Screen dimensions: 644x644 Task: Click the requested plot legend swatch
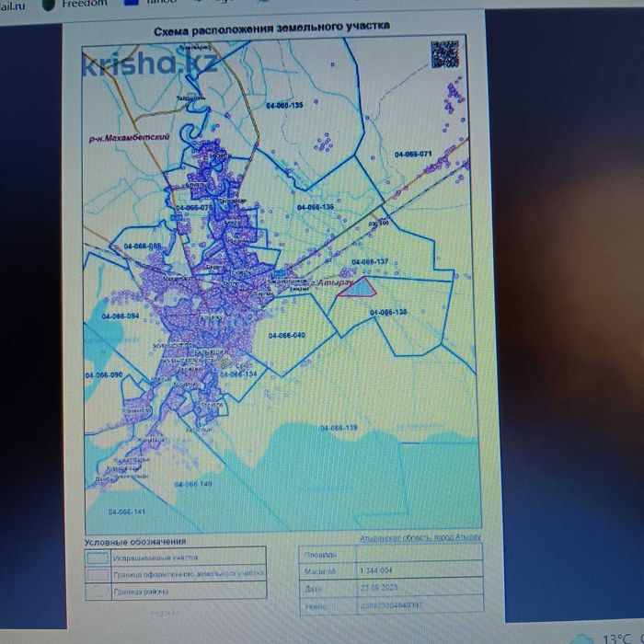click(x=98, y=558)
